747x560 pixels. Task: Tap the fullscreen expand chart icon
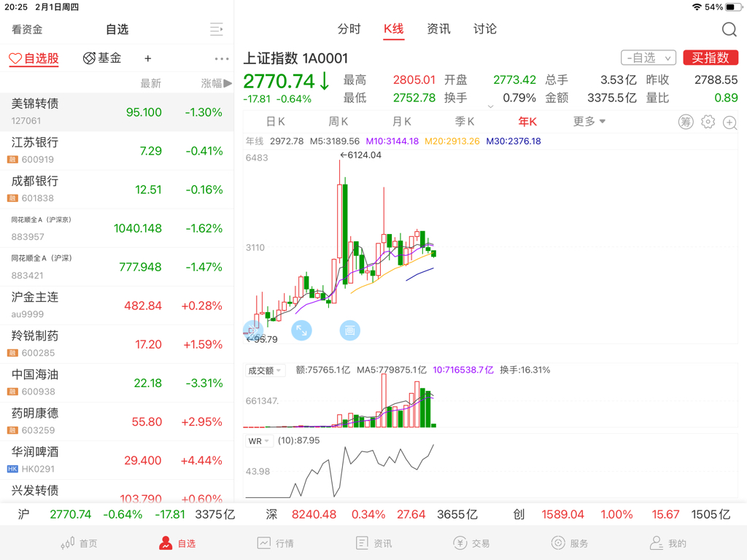(301, 330)
